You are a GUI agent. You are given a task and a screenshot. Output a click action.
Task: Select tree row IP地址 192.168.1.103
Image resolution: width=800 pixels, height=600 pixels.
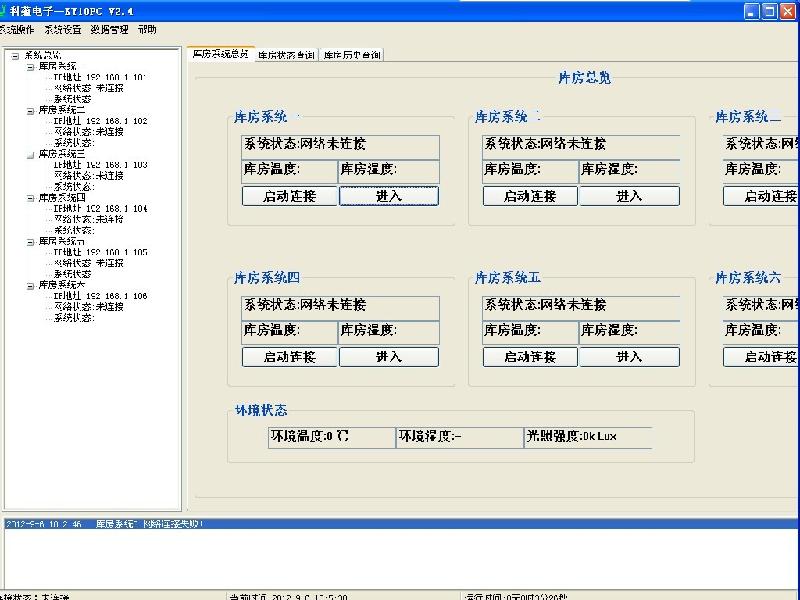point(101,165)
